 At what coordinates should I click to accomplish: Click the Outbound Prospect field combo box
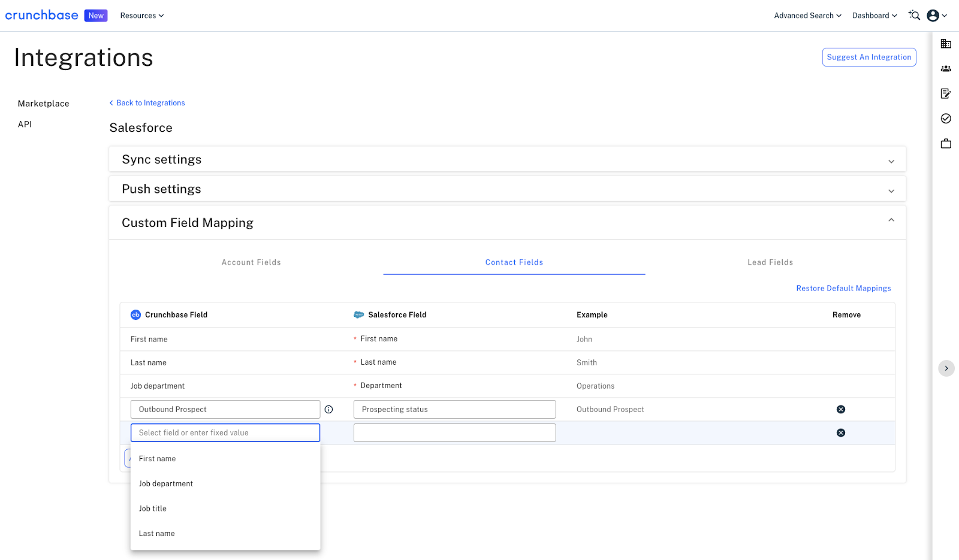tap(225, 410)
